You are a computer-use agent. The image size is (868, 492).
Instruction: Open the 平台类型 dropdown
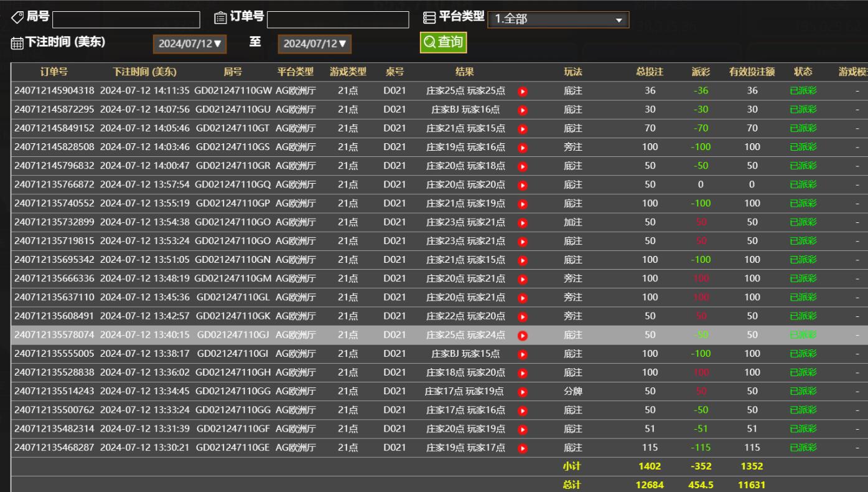coord(558,20)
